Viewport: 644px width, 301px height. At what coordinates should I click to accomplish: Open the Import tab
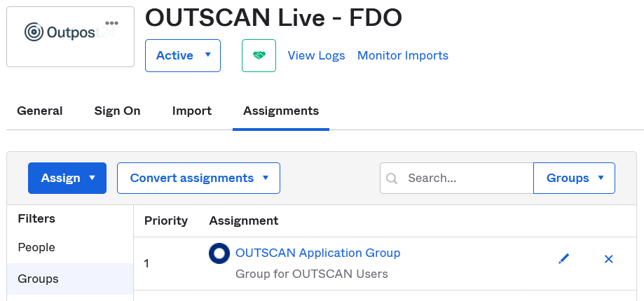(x=192, y=111)
